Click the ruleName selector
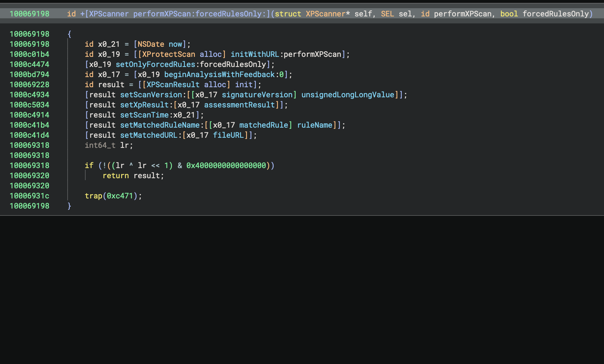This screenshot has width=604, height=364. click(x=315, y=125)
